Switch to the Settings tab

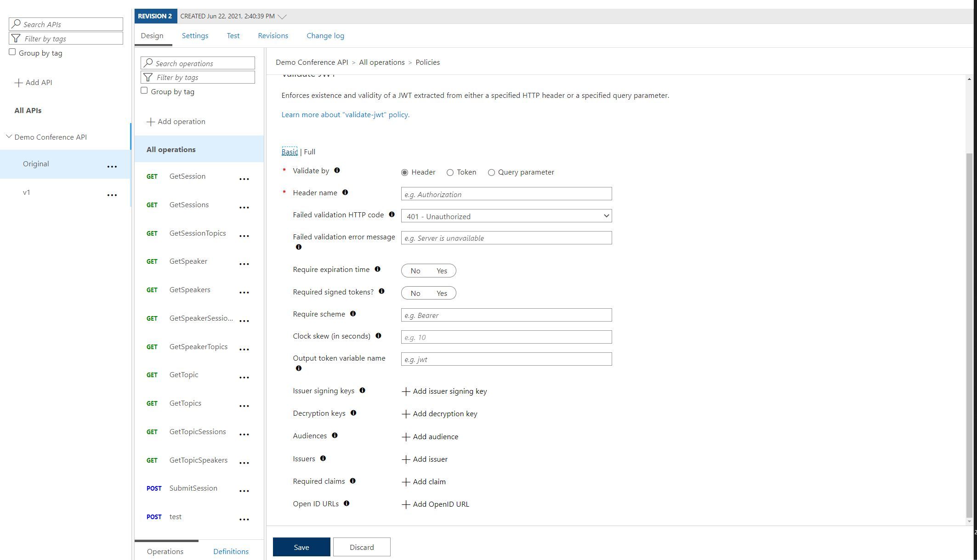pos(195,35)
